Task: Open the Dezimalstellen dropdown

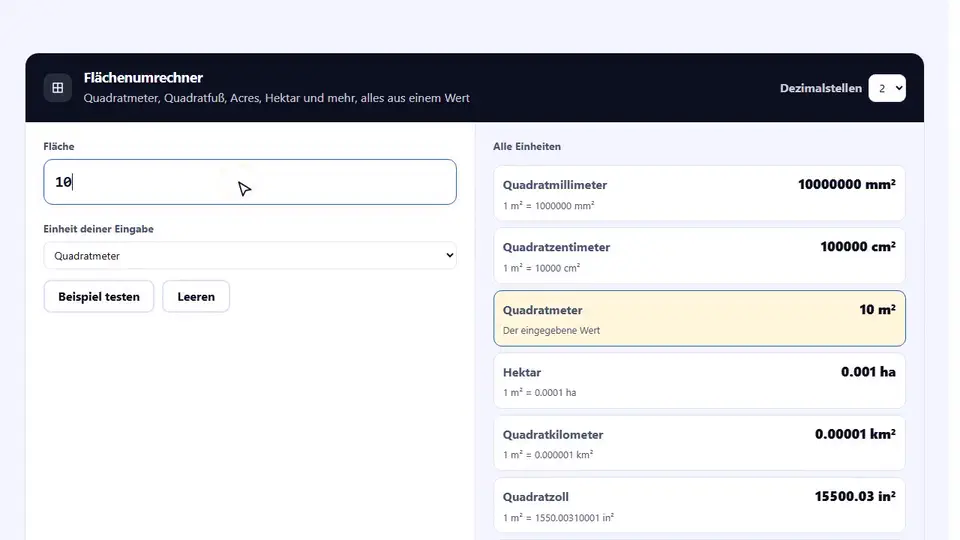Action: pos(887,88)
